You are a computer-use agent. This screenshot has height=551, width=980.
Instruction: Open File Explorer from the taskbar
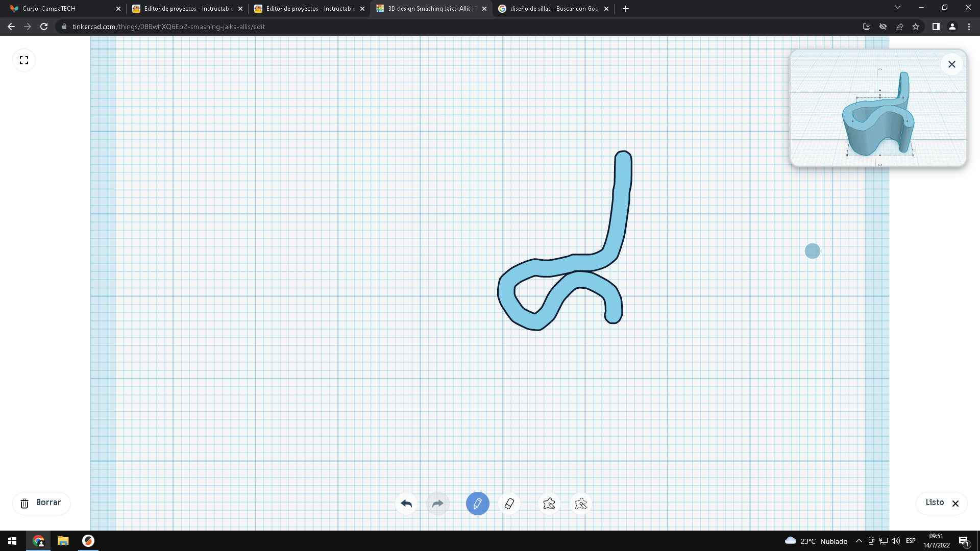[x=63, y=541]
